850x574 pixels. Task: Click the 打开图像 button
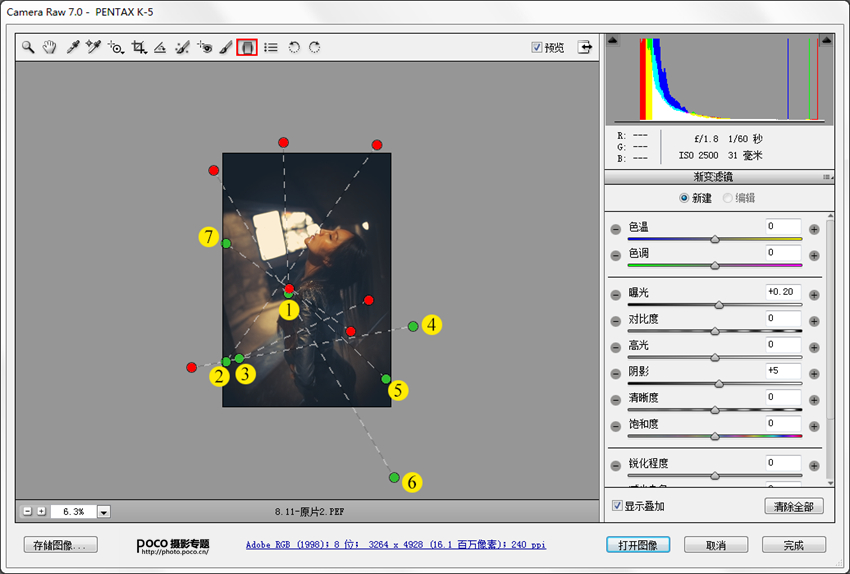[x=638, y=545]
